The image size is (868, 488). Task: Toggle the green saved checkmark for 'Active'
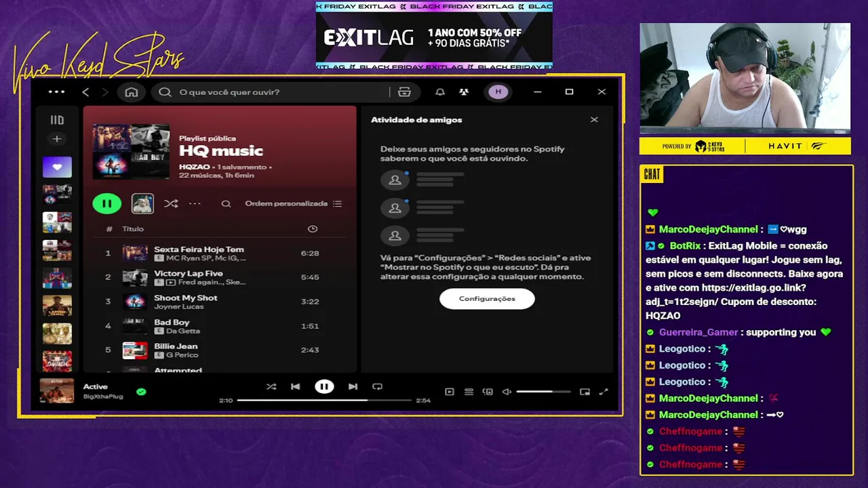tap(141, 392)
